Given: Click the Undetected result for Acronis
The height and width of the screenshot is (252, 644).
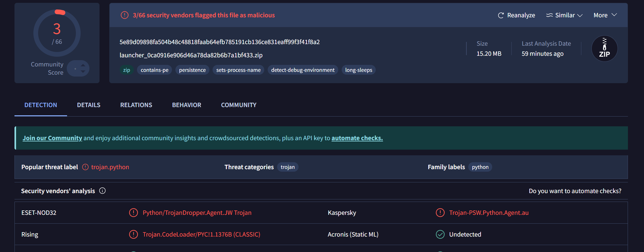Looking at the screenshot, I should pyautogui.click(x=465, y=234).
